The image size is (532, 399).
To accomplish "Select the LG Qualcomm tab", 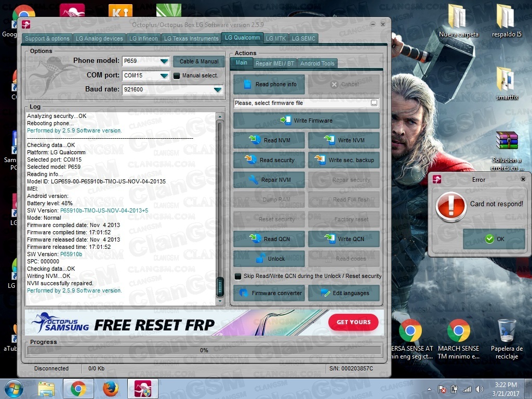I will click(x=242, y=37).
